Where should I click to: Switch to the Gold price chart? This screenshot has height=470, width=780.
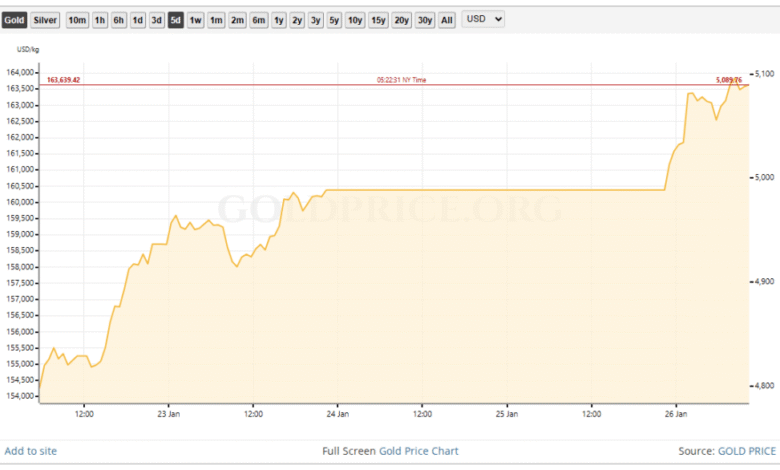[14, 20]
